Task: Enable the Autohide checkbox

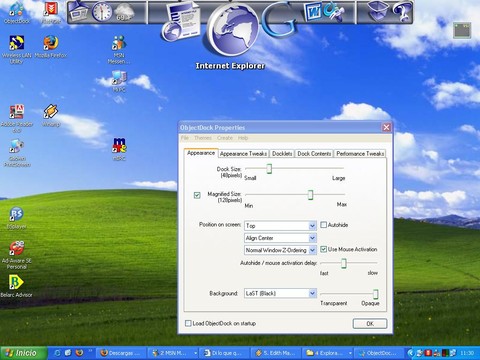Action: click(x=323, y=225)
